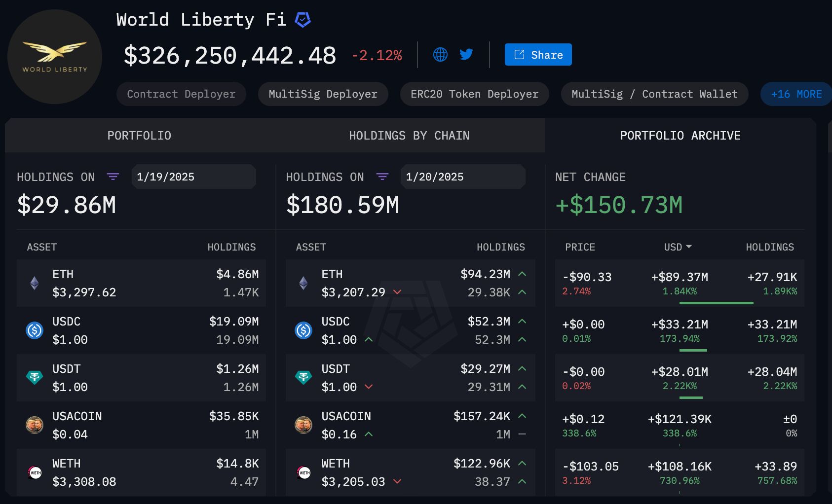832x504 pixels.
Task: Click the USACOIN icon in 1/20 holdings
Action: click(x=303, y=425)
